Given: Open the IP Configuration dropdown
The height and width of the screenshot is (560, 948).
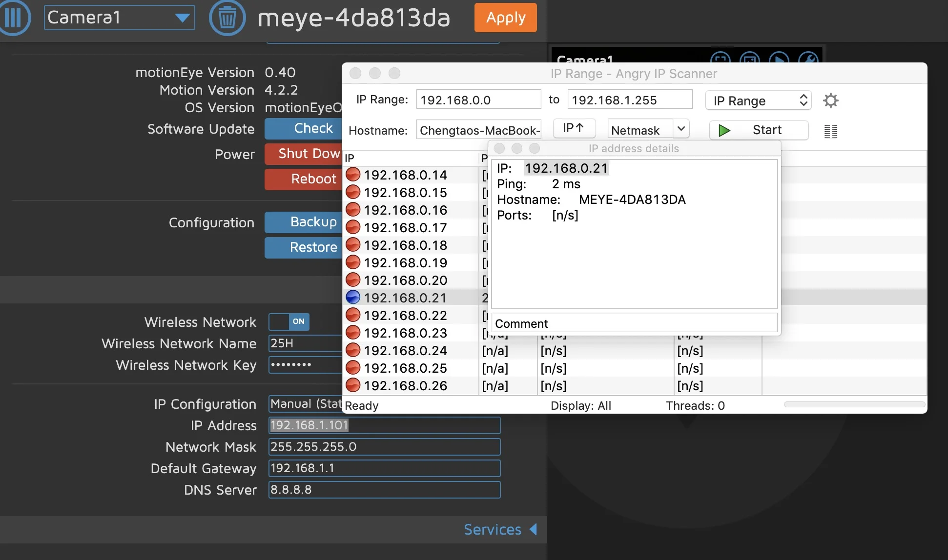Looking at the screenshot, I should pyautogui.click(x=306, y=404).
